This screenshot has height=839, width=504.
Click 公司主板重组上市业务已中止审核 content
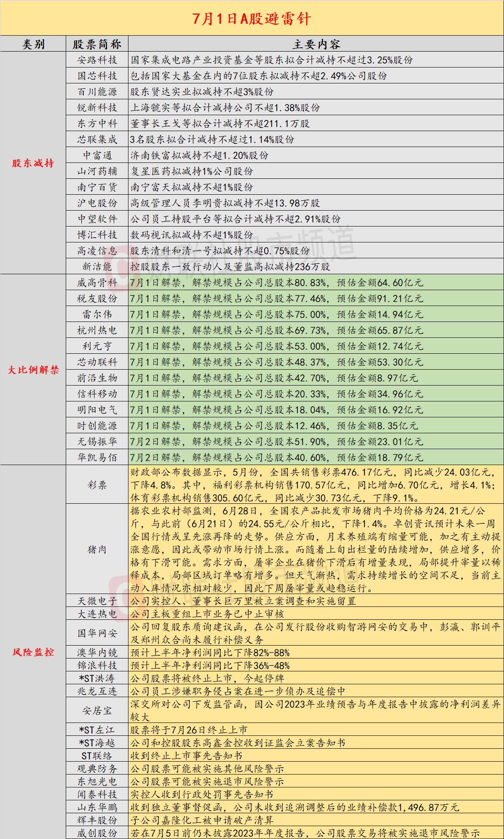click(207, 614)
